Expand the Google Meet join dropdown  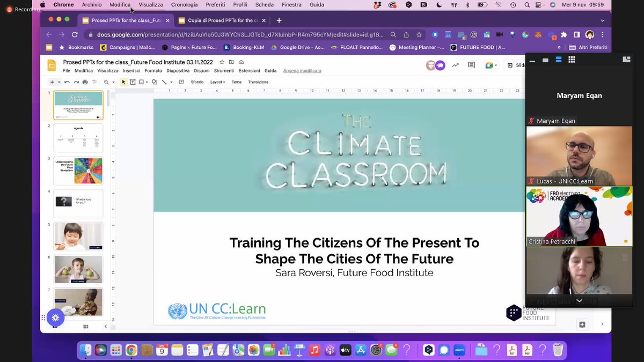(x=496, y=65)
